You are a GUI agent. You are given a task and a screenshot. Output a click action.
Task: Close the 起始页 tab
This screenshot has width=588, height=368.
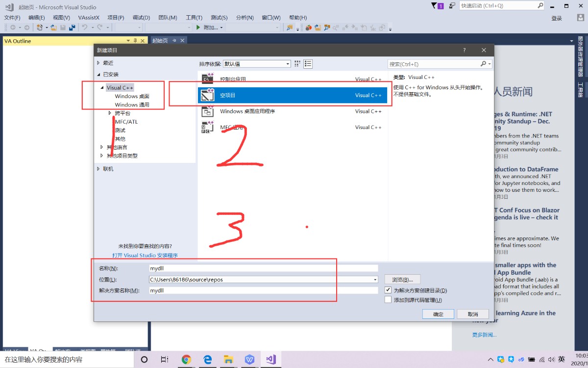[x=182, y=41]
